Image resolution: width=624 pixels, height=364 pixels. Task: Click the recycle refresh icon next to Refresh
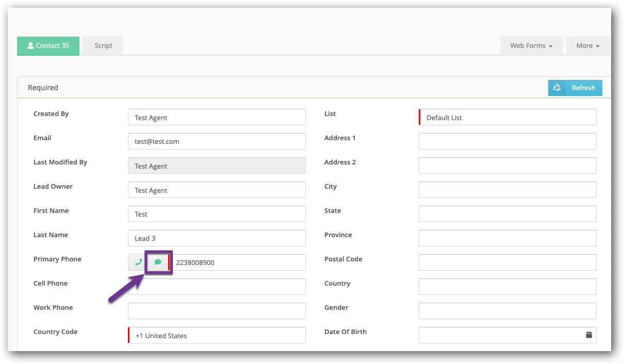pos(557,88)
